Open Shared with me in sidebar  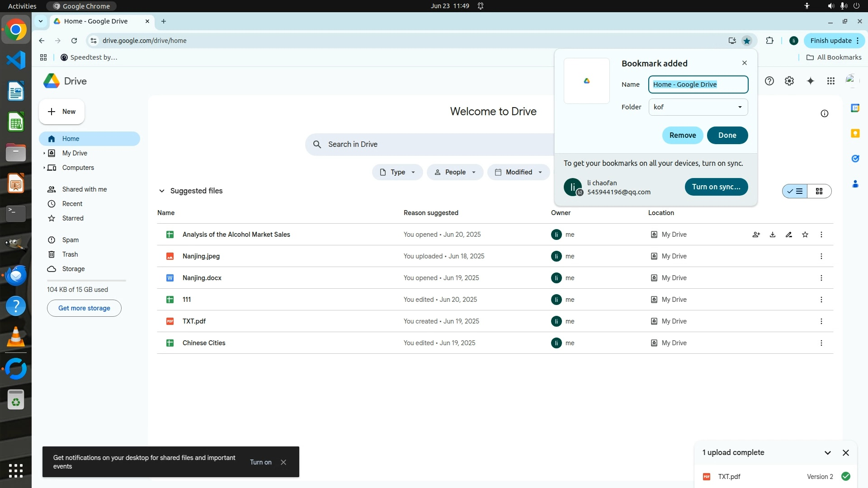click(x=84, y=189)
